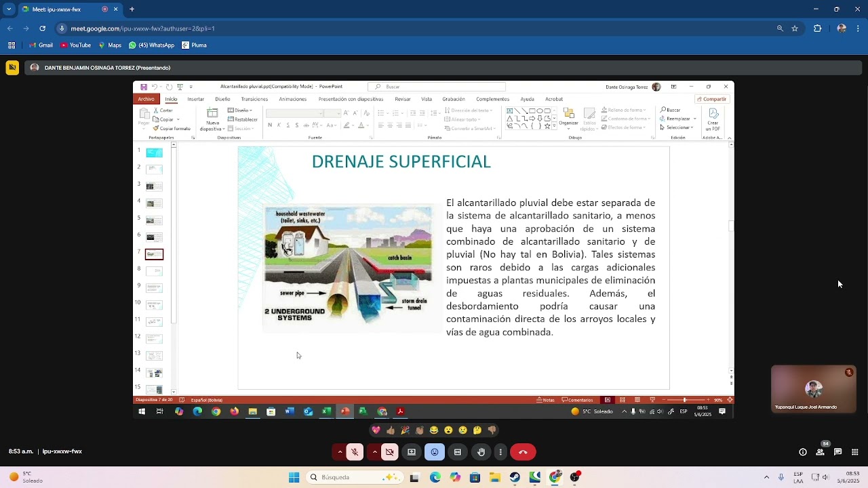The width and height of the screenshot is (868, 488).
Task: Open Meet activities grid icon
Action: tap(855, 452)
